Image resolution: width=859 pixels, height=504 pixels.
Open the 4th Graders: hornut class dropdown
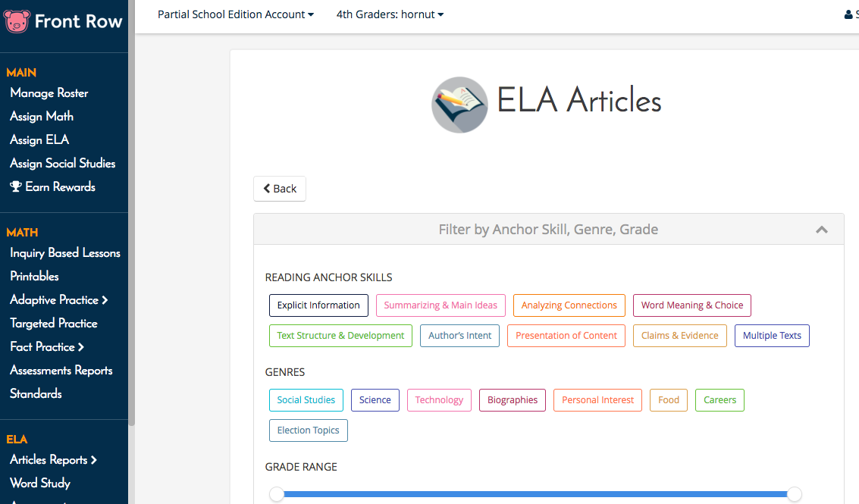pyautogui.click(x=390, y=15)
